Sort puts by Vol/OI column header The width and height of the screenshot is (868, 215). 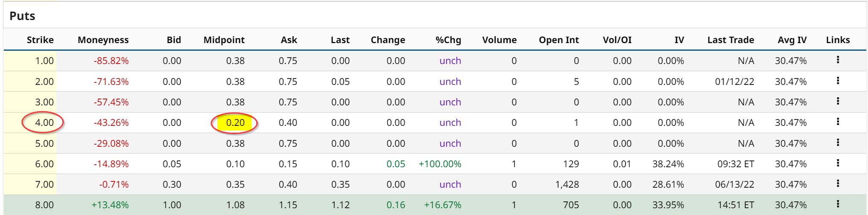pyautogui.click(x=617, y=40)
